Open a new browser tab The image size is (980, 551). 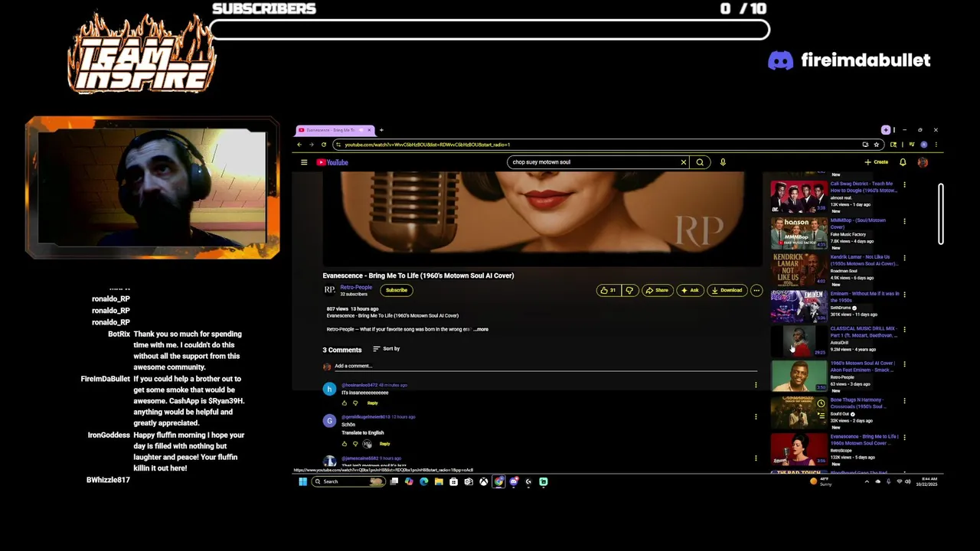(381, 130)
